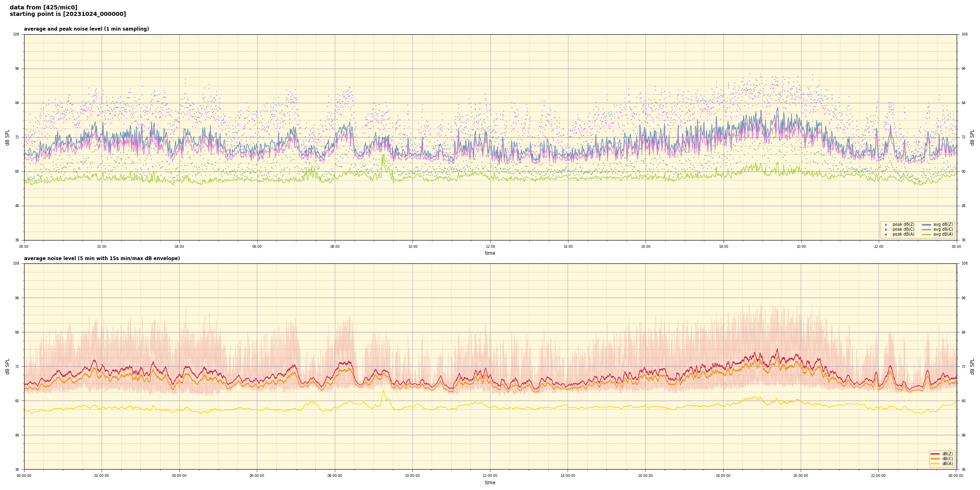
Task: Click the red dB(Z) legend swatch in lower chart
Action: coord(935,454)
